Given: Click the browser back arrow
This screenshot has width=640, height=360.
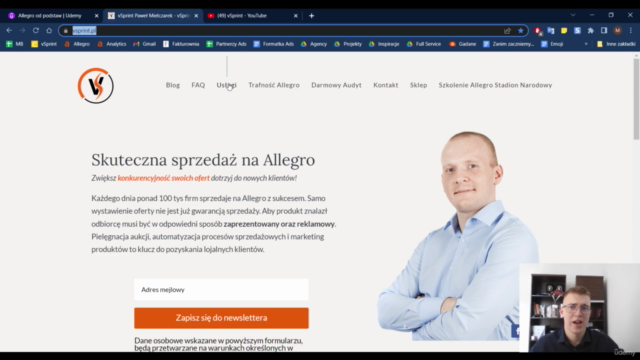Looking at the screenshot, I should tap(9, 31).
